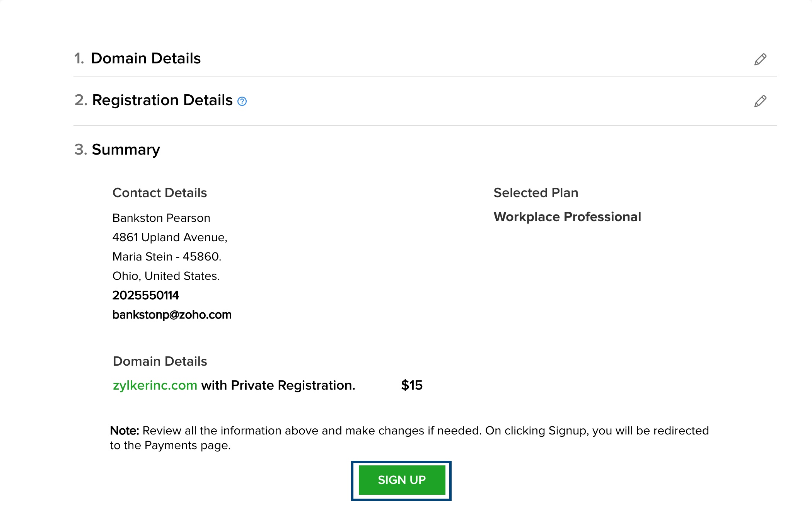
Task: Click the Maria Stein - 45860 line
Action: click(x=167, y=257)
